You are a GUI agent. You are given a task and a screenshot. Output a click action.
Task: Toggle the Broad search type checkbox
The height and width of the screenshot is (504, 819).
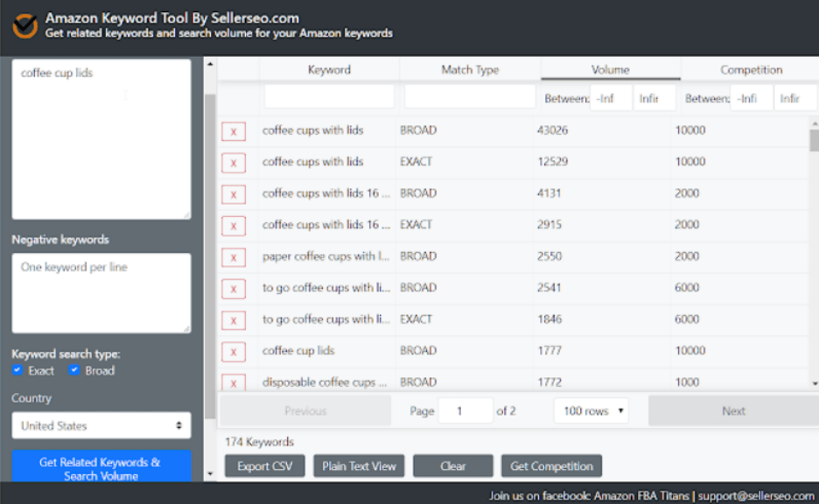tap(74, 370)
